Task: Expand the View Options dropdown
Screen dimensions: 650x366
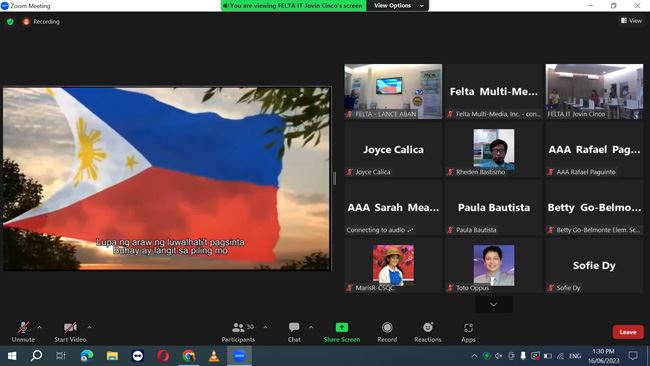Action: tap(398, 5)
